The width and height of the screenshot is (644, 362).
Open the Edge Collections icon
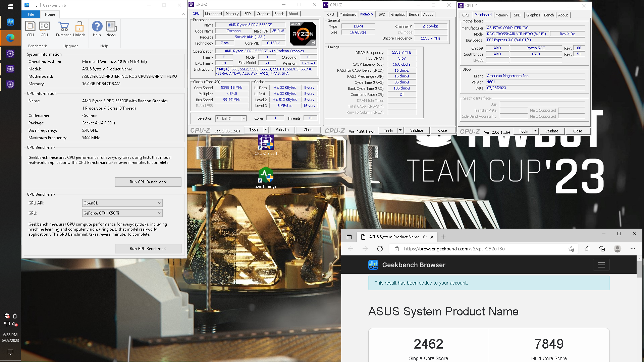(x=602, y=249)
